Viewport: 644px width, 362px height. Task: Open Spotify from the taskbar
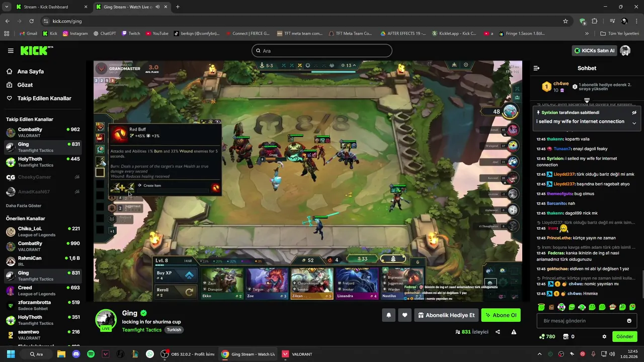91,354
